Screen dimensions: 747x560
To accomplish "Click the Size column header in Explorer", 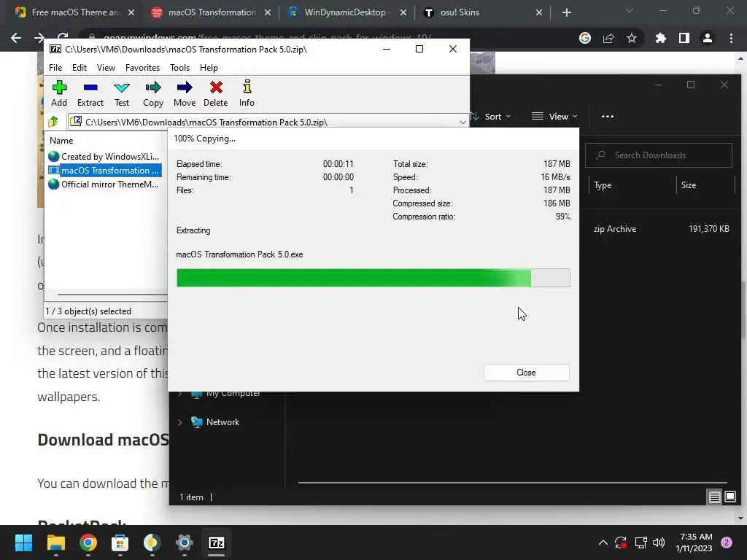I will coord(689,185).
